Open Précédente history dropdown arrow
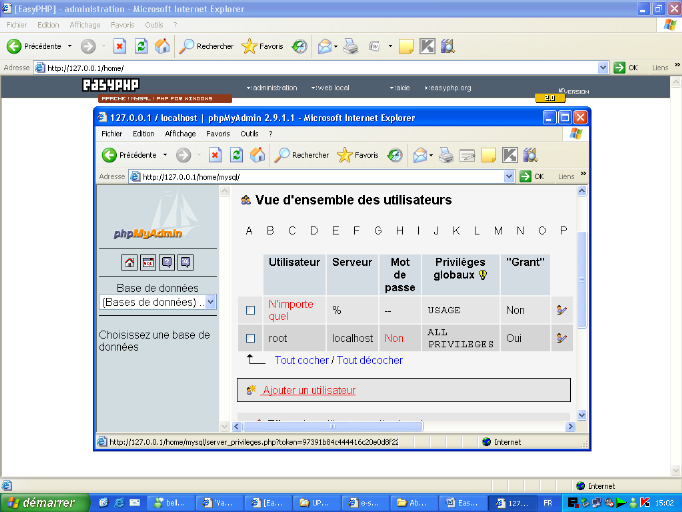Viewport: 682px width, 512px height. (x=165, y=155)
